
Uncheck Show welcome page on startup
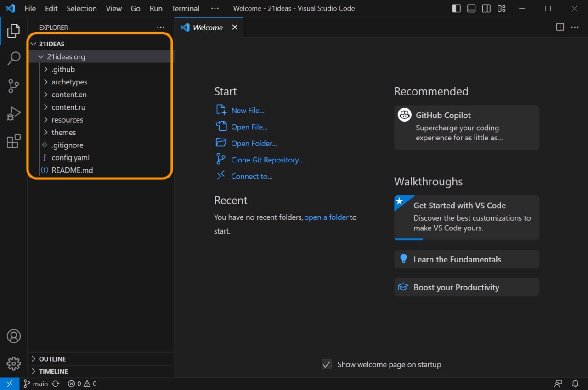327,364
